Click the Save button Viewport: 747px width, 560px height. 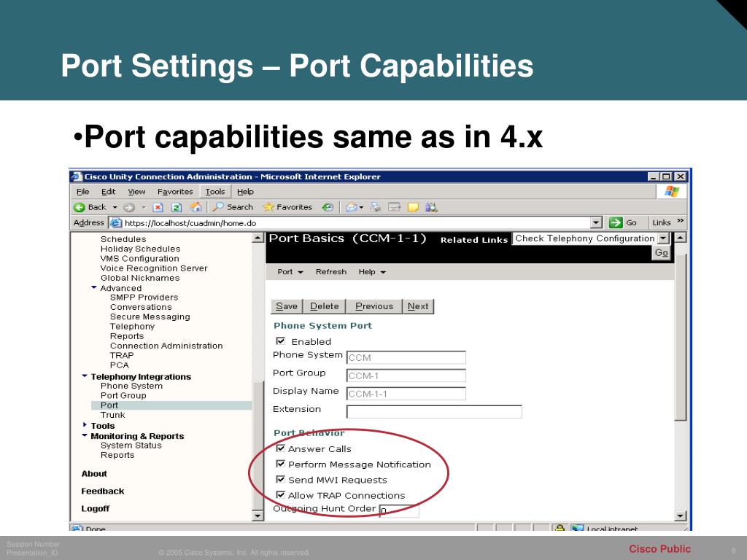tap(287, 306)
